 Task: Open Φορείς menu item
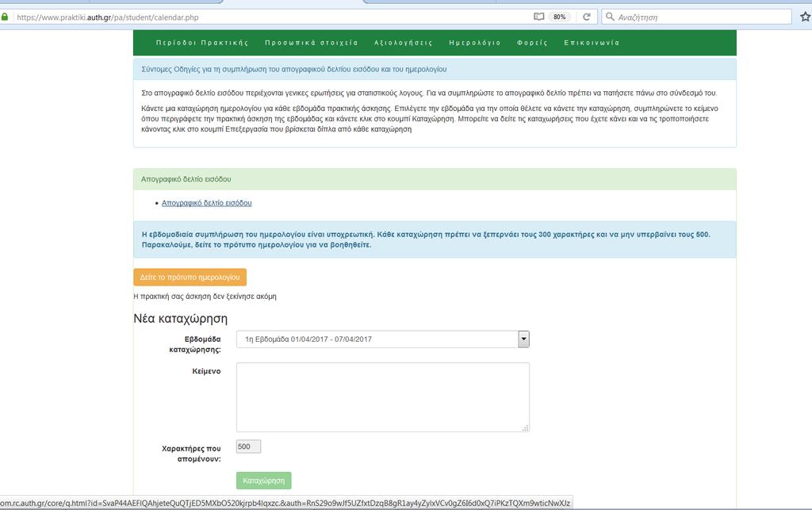[x=532, y=43]
